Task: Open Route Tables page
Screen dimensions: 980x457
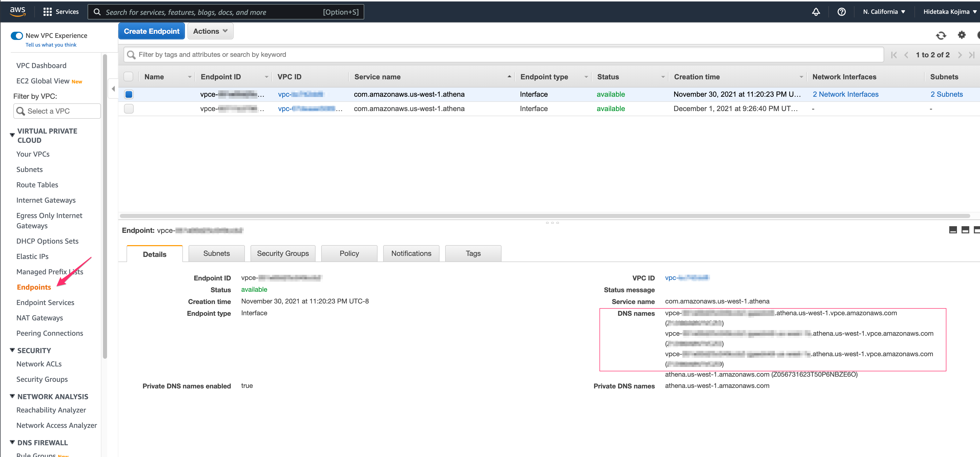Action: coord(37,185)
